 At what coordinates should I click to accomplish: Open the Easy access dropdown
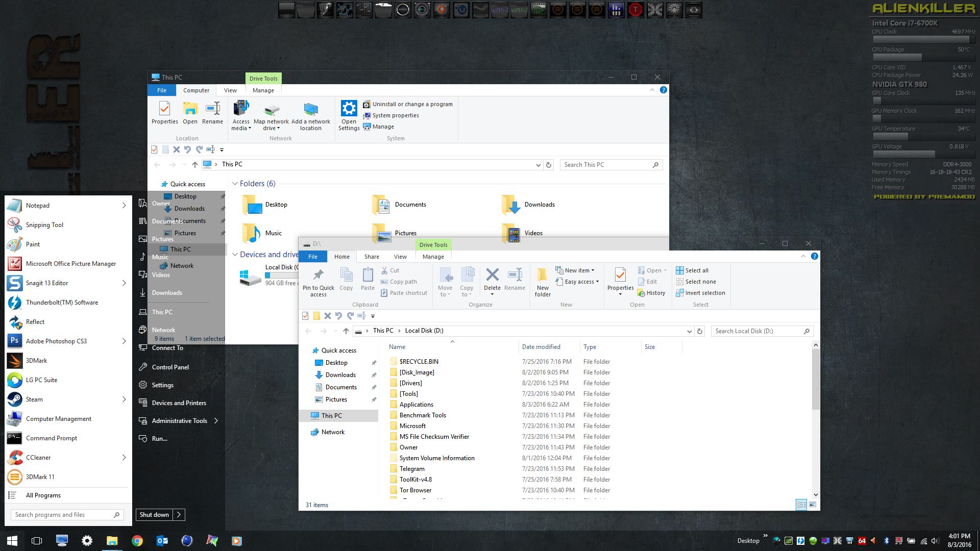pyautogui.click(x=577, y=282)
